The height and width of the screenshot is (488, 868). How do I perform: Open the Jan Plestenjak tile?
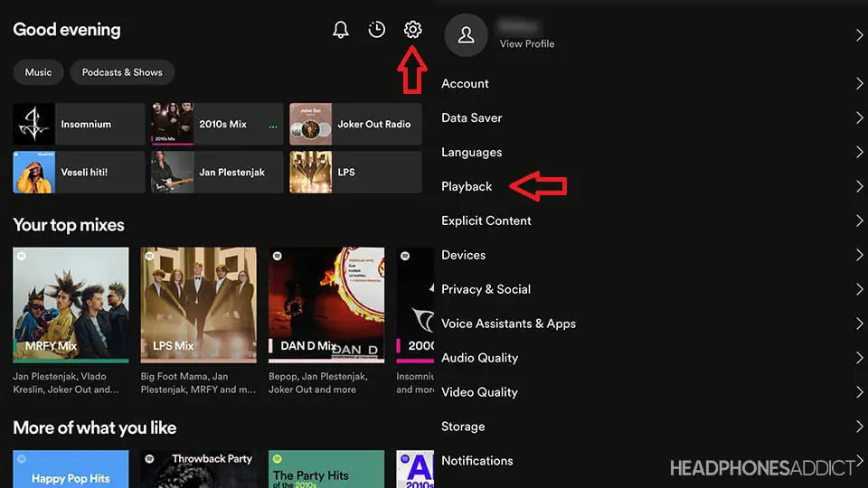(217, 172)
